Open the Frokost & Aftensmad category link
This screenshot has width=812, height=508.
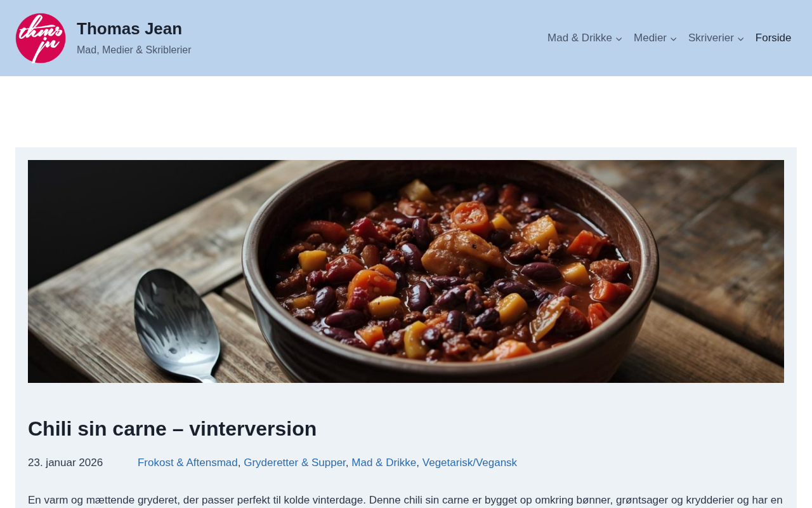point(188,463)
